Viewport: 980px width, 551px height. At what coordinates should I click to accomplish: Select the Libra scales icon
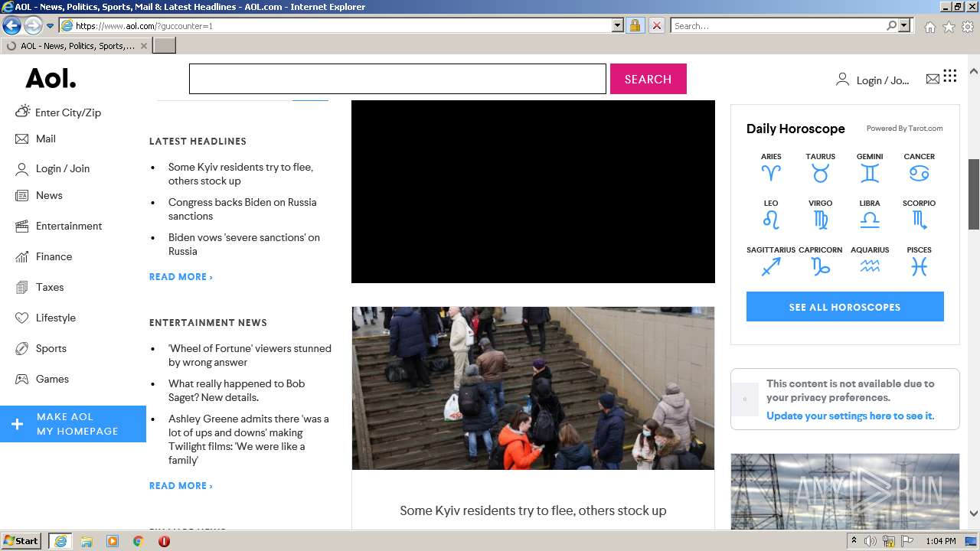click(x=870, y=220)
